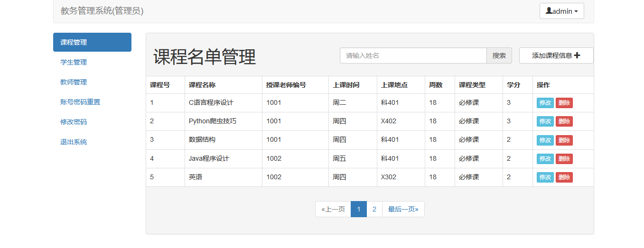Click the 添加课程信息 plus button
This screenshot has height=248, width=644.
[556, 55]
